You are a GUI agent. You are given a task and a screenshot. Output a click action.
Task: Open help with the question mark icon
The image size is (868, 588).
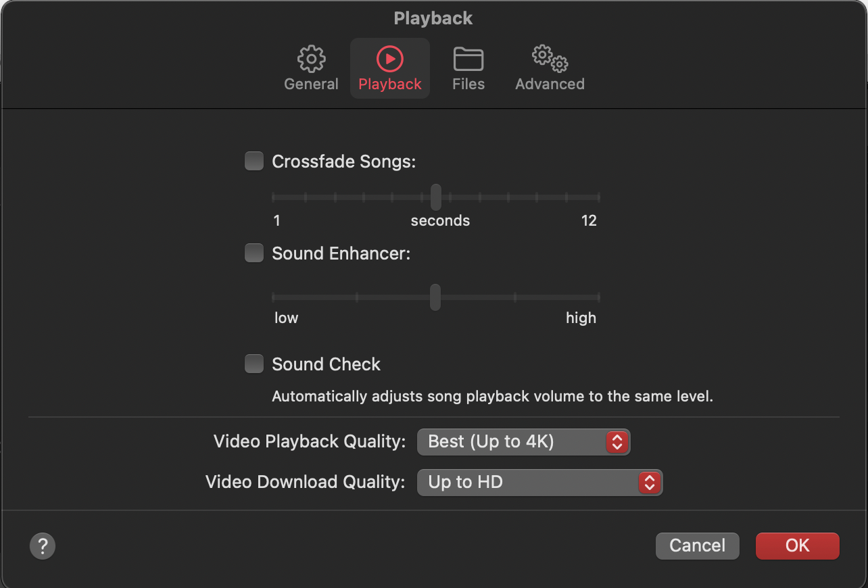point(43,546)
